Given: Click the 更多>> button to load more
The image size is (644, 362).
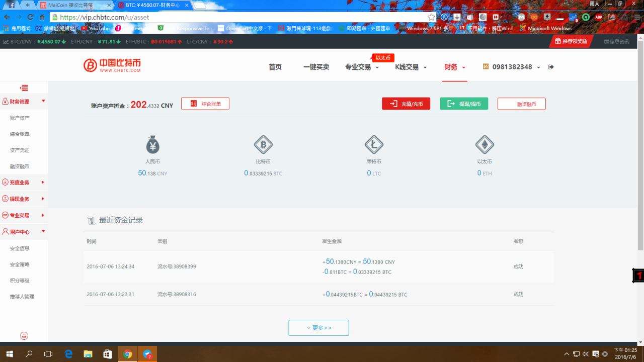Looking at the screenshot, I should (318, 328).
